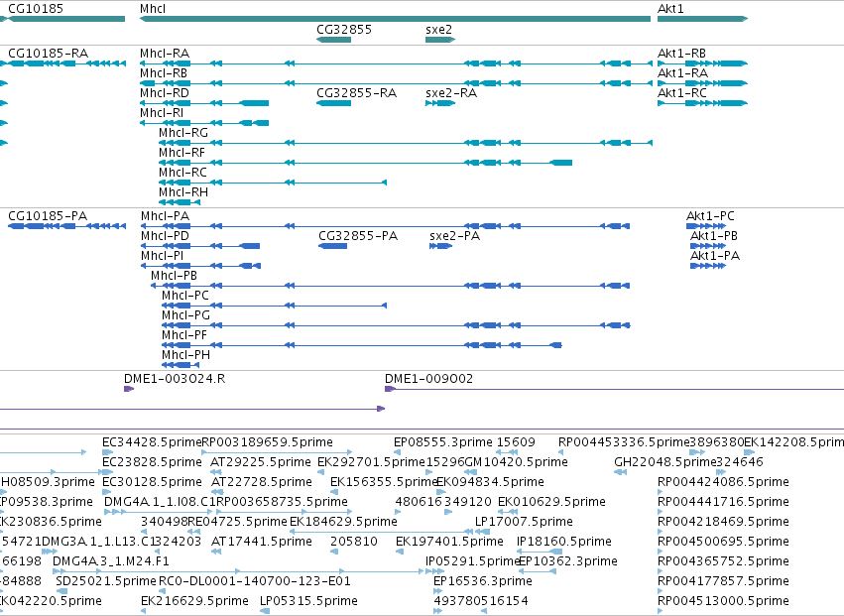Image resolution: width=844 pixels, height=616 pixels.
Task: Select EST EC34428.5prime
Action: click(x=108, y=452)
